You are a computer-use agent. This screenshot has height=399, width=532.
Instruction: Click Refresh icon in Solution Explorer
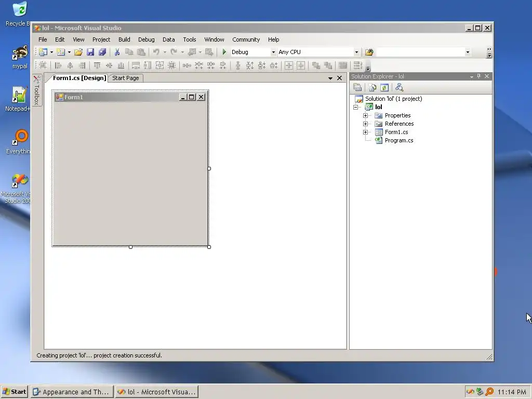pos(384,87)
